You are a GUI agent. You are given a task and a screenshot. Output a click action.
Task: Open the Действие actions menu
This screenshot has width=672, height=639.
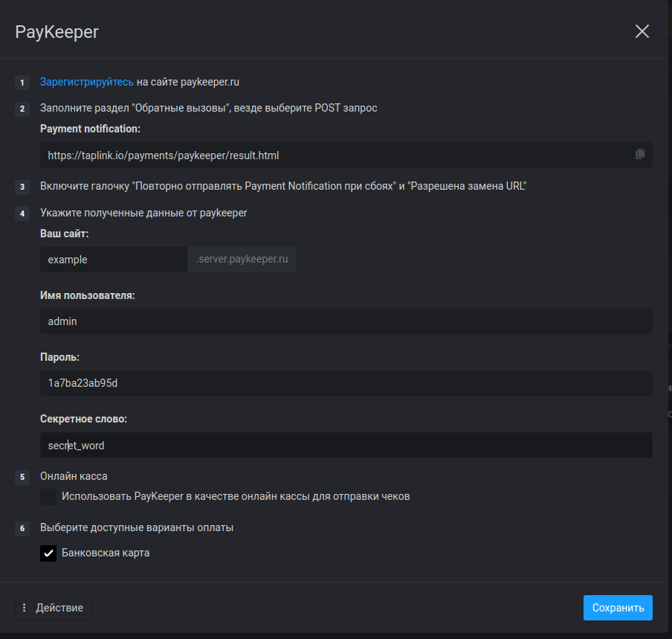pos(53,608)
